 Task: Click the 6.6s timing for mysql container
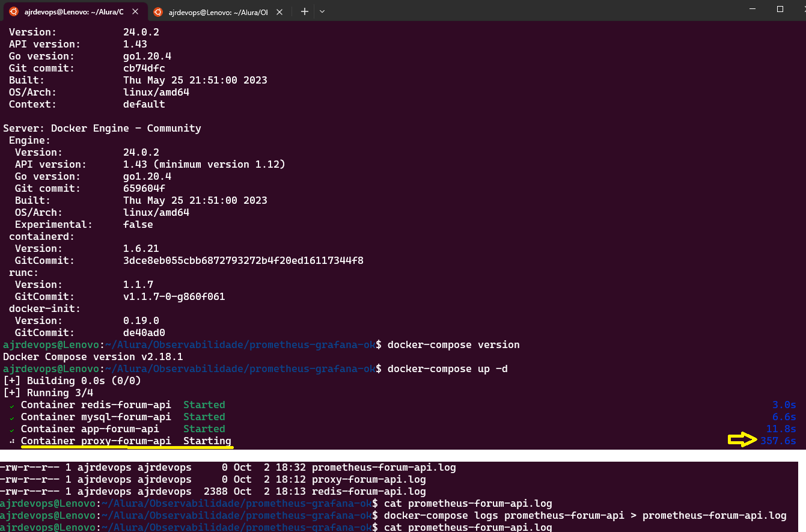(x=784, y=417)
